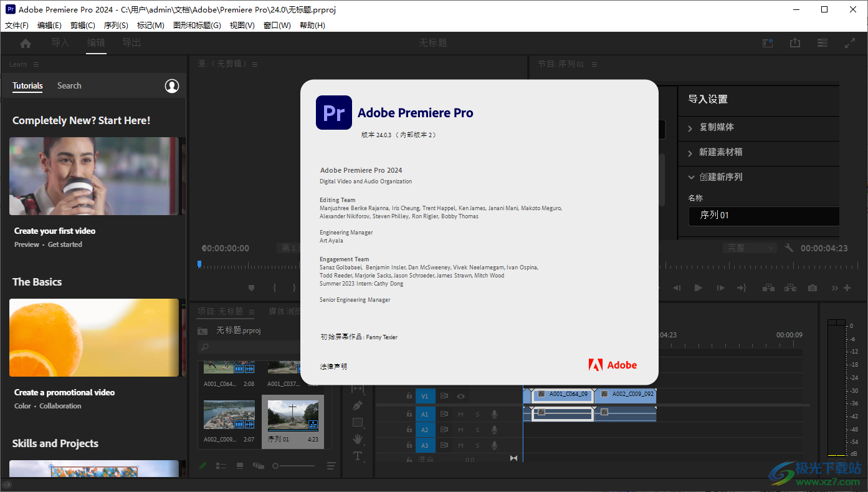
Task: Switch project panel to icon view
Action: click(240, 466)
